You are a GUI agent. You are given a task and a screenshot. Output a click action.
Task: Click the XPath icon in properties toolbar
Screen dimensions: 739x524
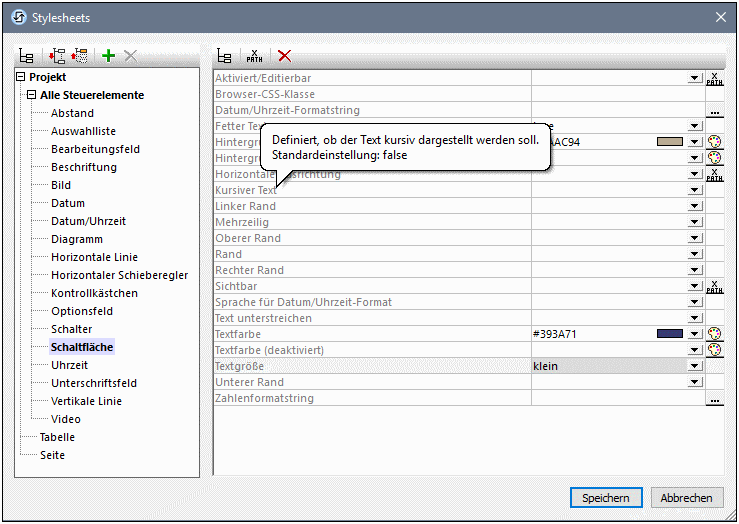coord(255,57)
